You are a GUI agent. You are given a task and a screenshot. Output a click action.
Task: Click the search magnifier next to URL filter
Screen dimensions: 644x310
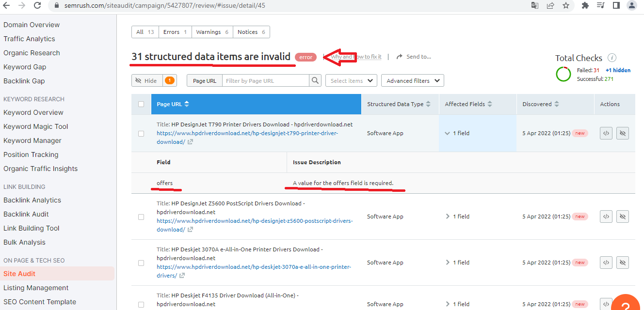click(x=315, y=80)
